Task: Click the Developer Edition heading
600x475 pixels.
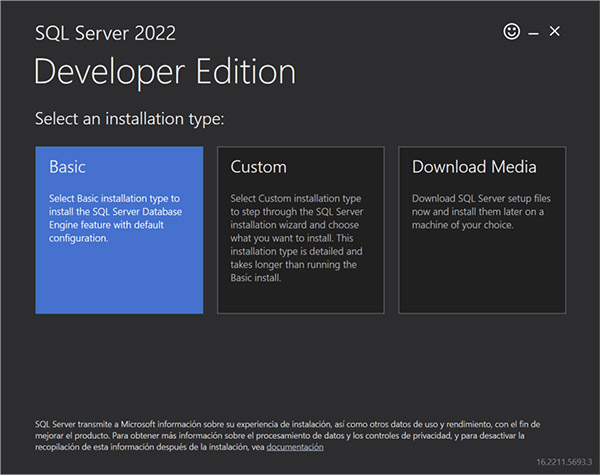Action: click(165, 72)
